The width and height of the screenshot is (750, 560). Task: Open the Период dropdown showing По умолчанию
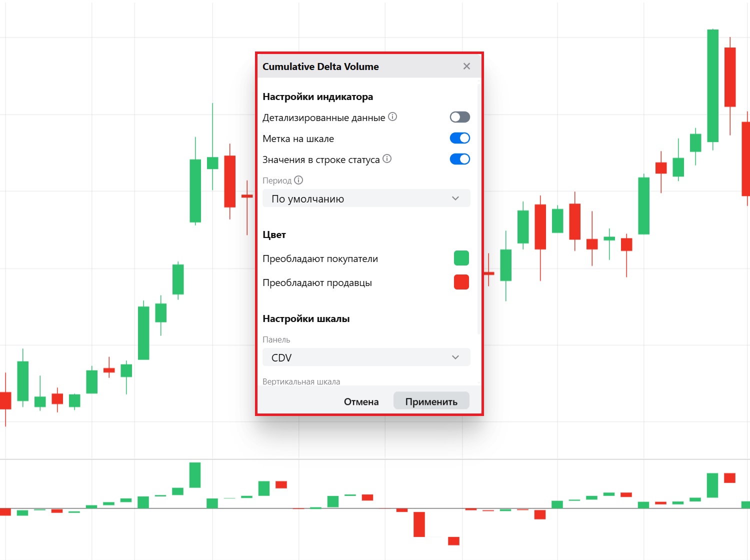366,198
